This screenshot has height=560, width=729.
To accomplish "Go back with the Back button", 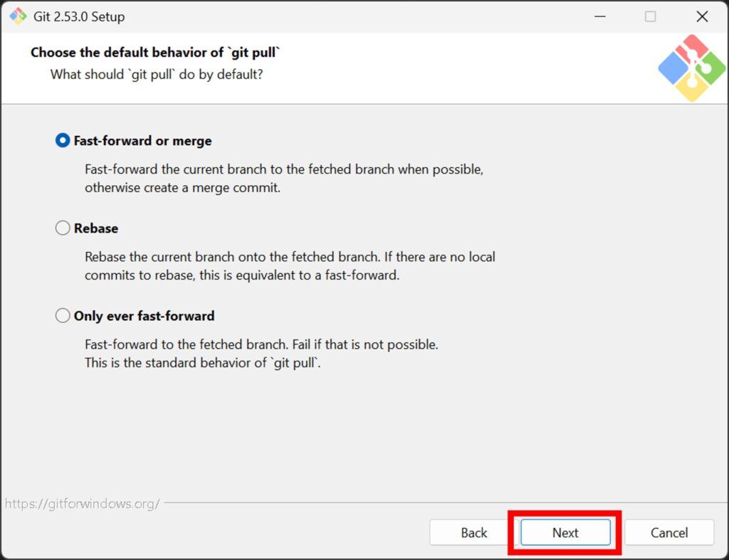I will click(x=473, y=533).
